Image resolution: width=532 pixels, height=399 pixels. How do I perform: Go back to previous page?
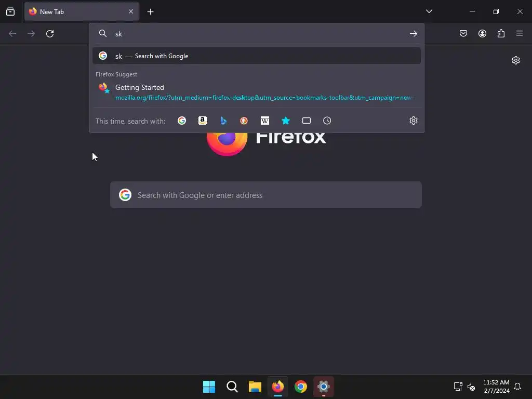[x=12, y=34]
